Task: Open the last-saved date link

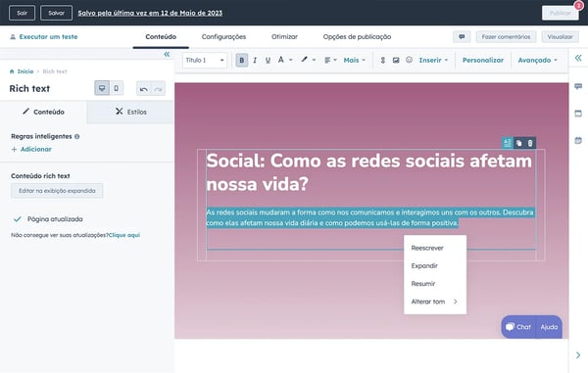Action: click(150, 13)
